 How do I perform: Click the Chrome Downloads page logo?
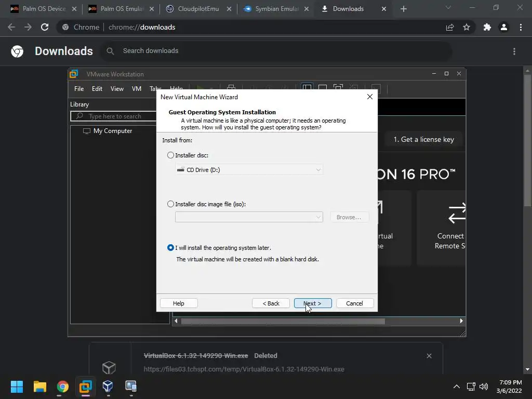pyautogui.click(x=17, y=51)
